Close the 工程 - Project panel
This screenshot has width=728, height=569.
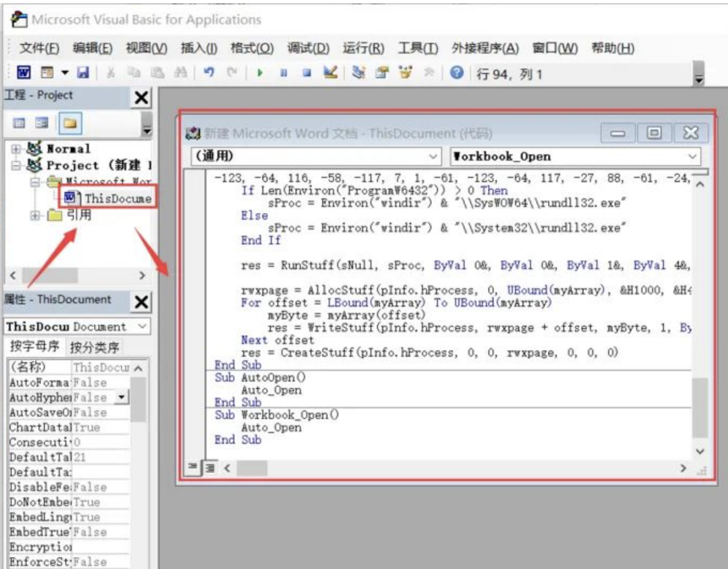point(141,97)
